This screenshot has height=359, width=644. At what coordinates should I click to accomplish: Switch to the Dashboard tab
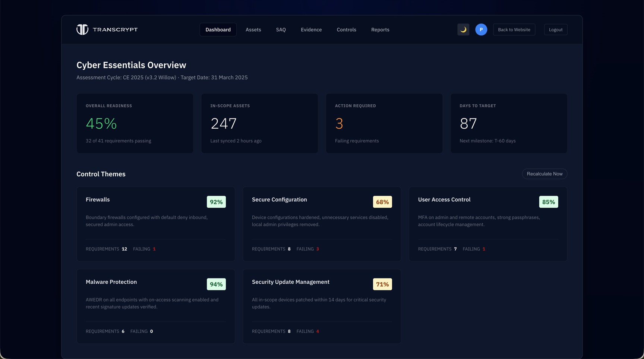218,29
